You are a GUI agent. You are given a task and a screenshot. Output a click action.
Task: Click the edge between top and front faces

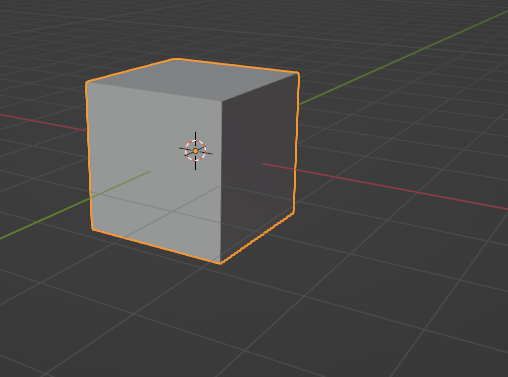(154, 91)
